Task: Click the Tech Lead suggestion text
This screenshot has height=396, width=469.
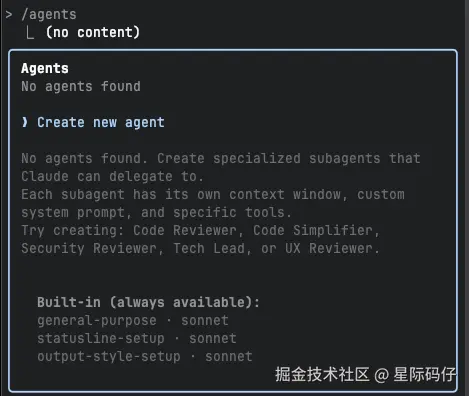Action: 209,249
